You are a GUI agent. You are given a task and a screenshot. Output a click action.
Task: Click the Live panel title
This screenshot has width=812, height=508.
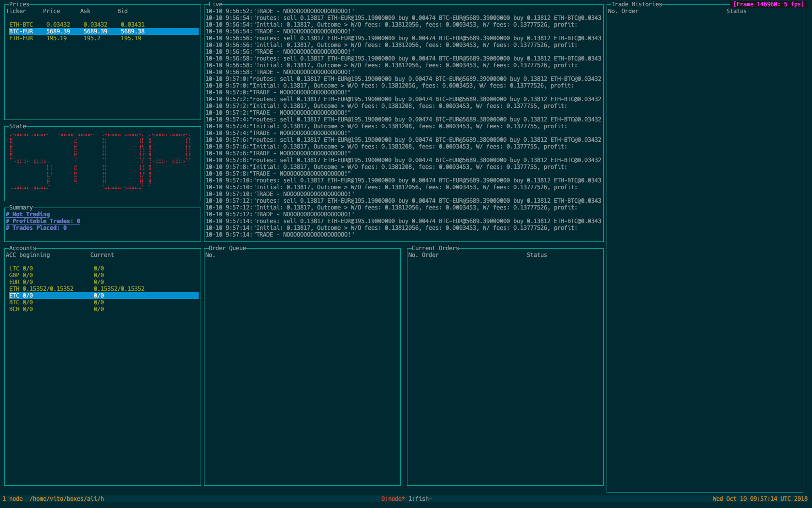216,4
